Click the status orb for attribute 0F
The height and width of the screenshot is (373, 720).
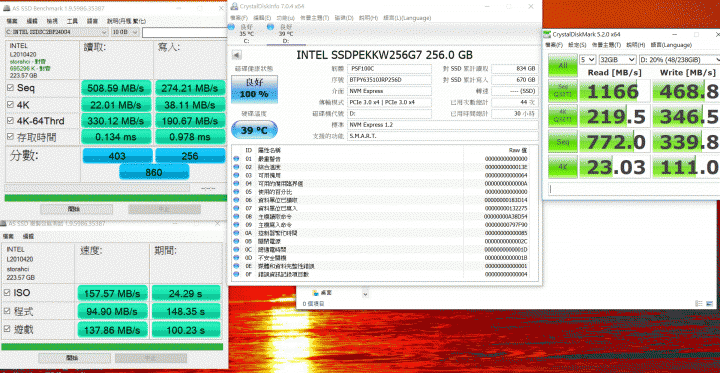(236, 274)
